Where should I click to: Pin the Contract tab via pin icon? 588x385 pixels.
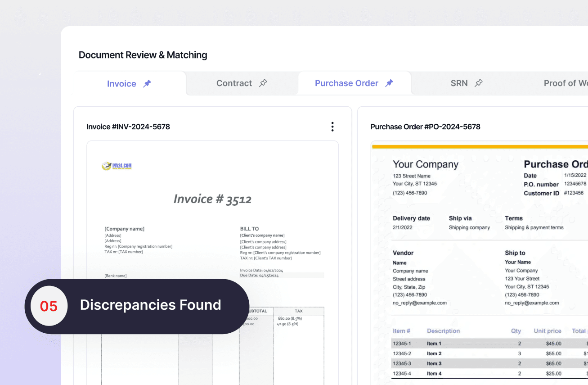263,83
